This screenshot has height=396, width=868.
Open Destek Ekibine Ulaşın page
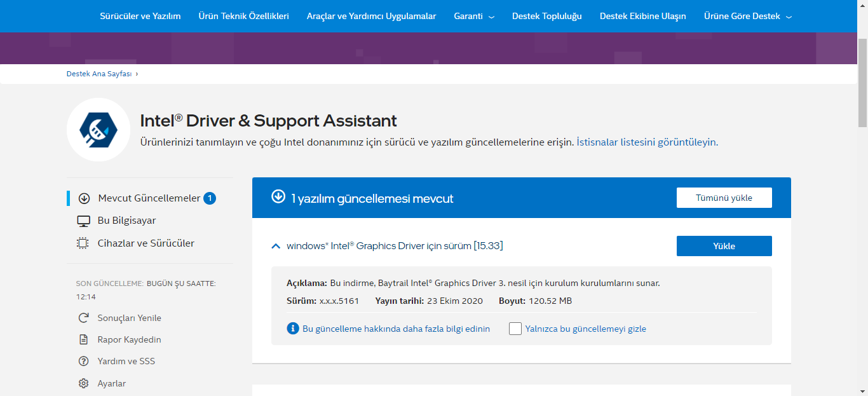[x=643, y=16]
